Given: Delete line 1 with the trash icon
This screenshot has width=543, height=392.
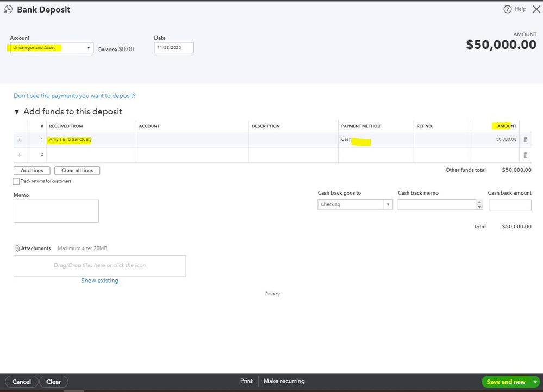Looking at the screenshot, I should pos(525,140).
